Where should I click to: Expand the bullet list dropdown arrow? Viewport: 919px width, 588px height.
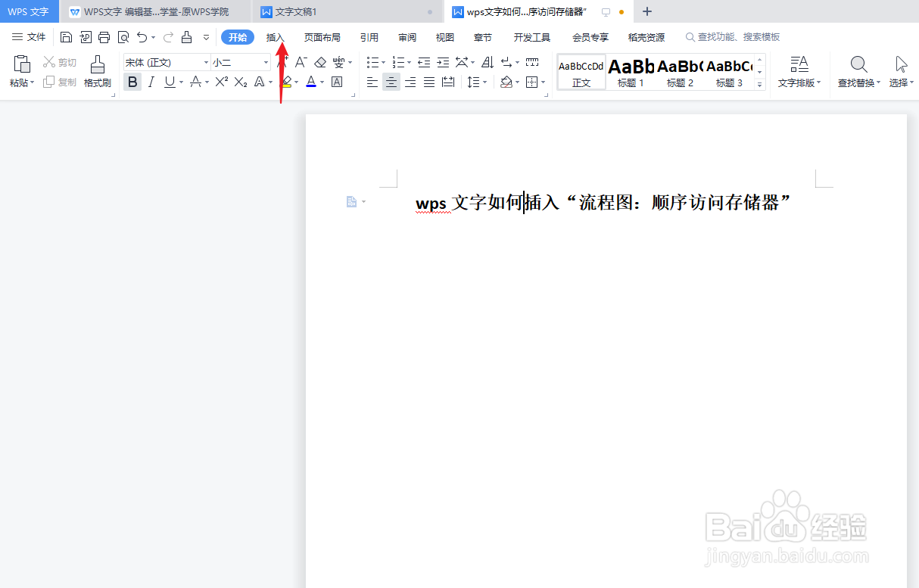pyautogui.click(x=383, y=62)
